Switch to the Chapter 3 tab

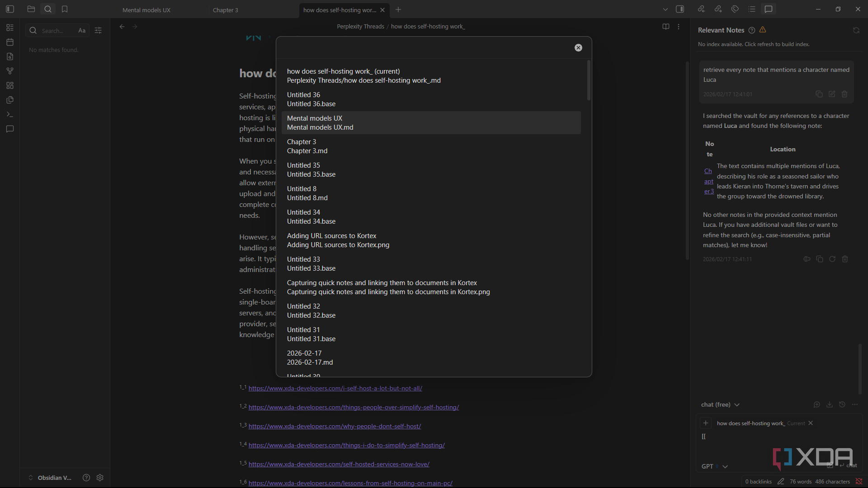click(226, 10)
